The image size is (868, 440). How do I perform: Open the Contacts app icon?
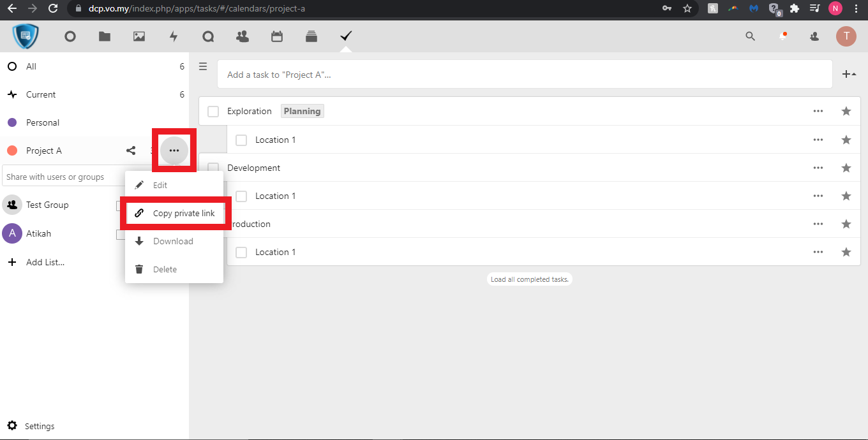(243, 36)
